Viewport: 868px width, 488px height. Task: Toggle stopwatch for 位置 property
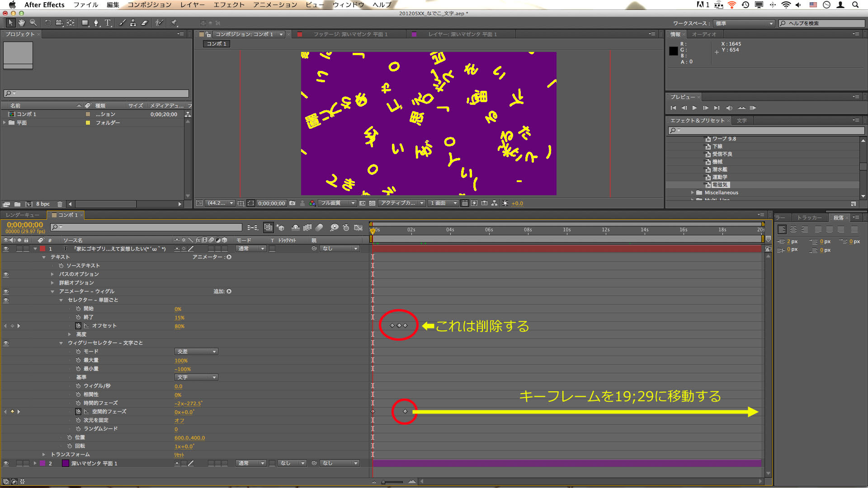click(70, 437)
